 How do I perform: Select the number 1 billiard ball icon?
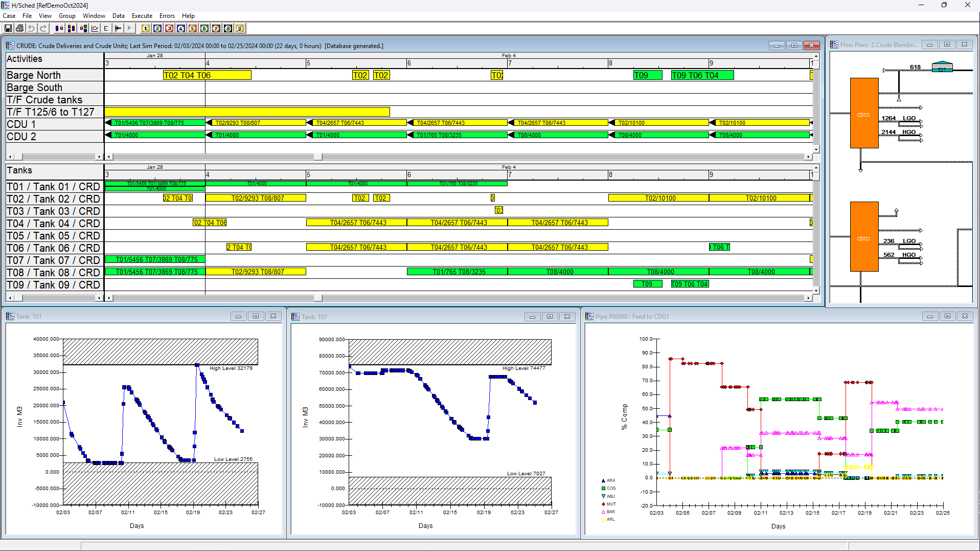[146, 29]
